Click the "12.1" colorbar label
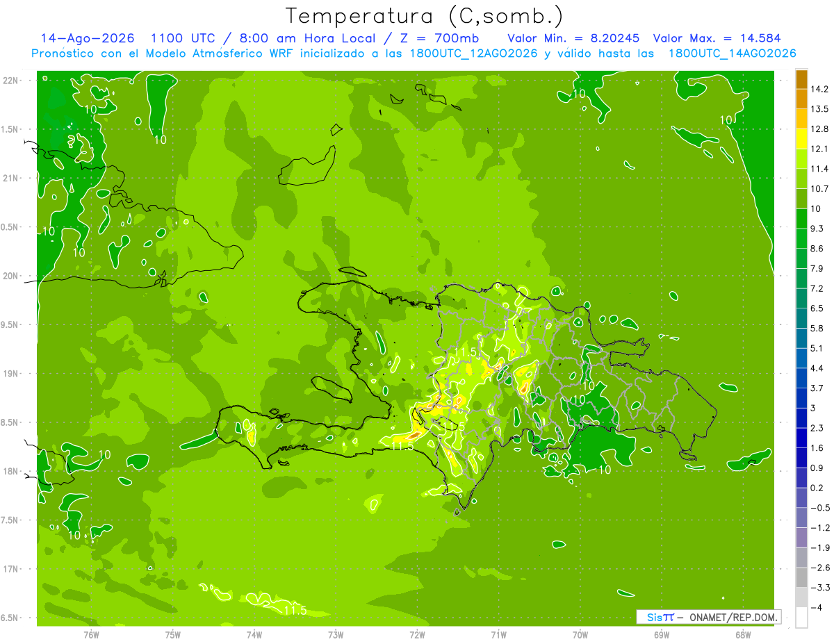 pyautogui.click(x=820, y=149)
